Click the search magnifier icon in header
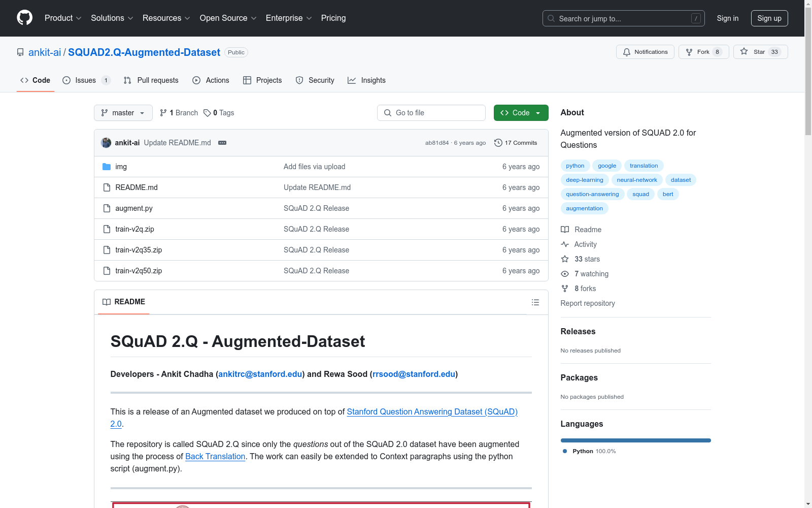Viewport: 812px width, 508px height. point(551,18)
